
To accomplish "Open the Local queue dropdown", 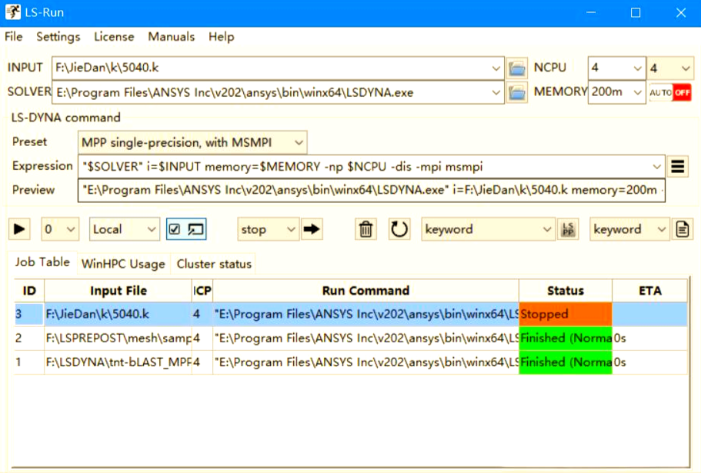I will (x=123, y=229).
